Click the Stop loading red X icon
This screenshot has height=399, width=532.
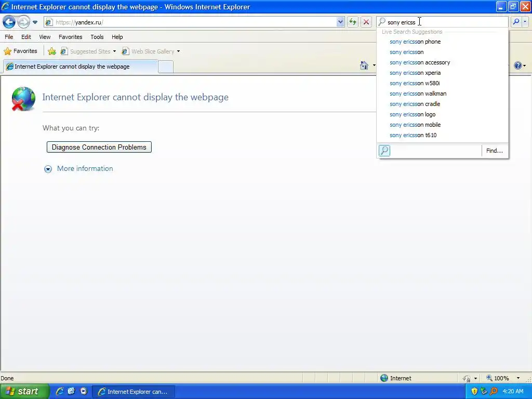pos(366,22)
